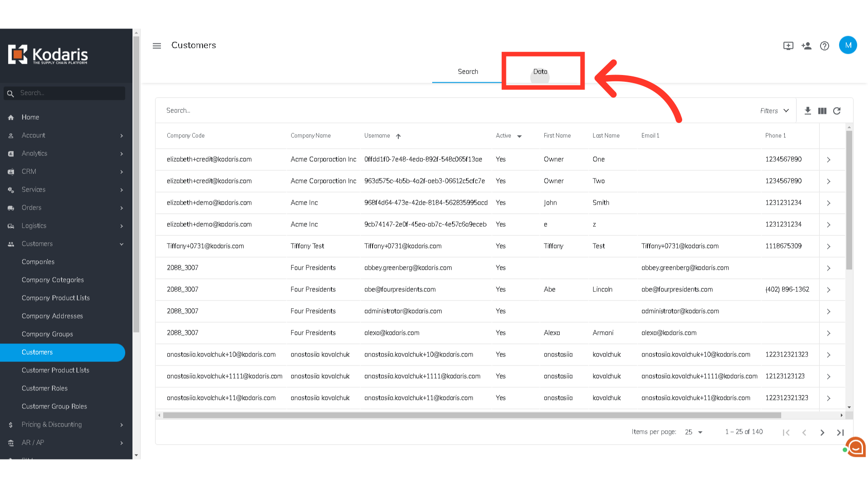
Task: Switch to the Data tab
Action: coord(540,71)
